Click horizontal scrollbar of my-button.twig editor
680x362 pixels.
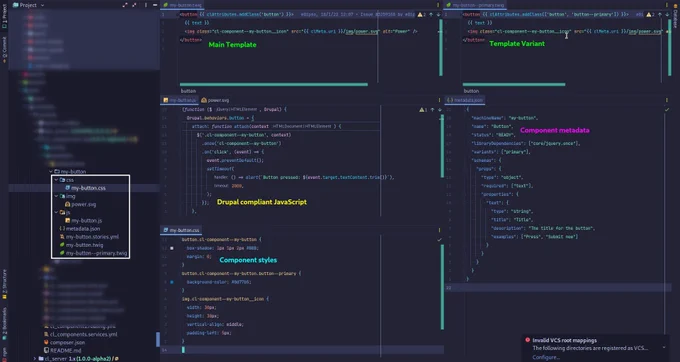click(274, 85)
